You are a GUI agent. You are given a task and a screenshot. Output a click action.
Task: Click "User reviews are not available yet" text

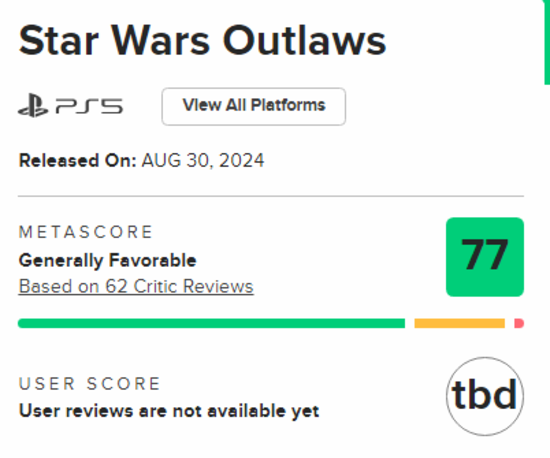click(x=169, y=411)
